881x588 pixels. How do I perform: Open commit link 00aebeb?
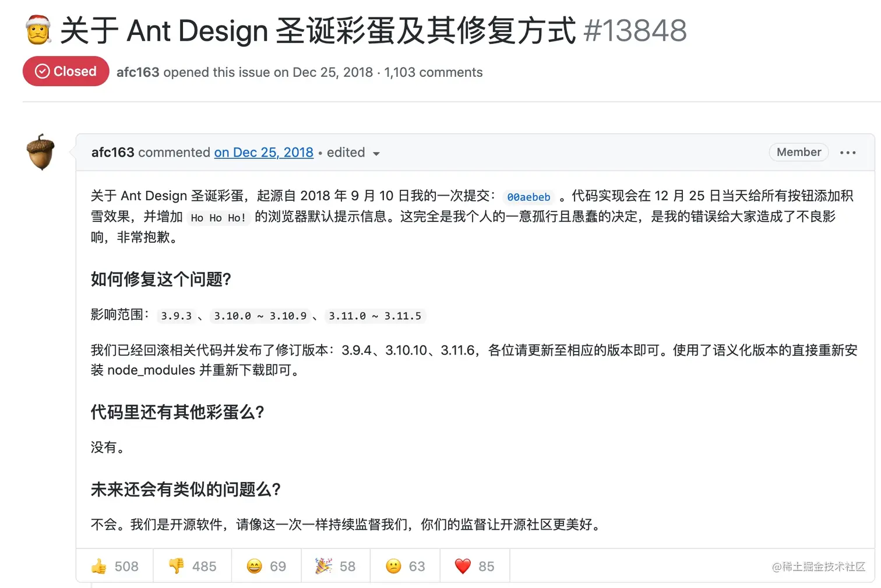click(x=528, y=197)
